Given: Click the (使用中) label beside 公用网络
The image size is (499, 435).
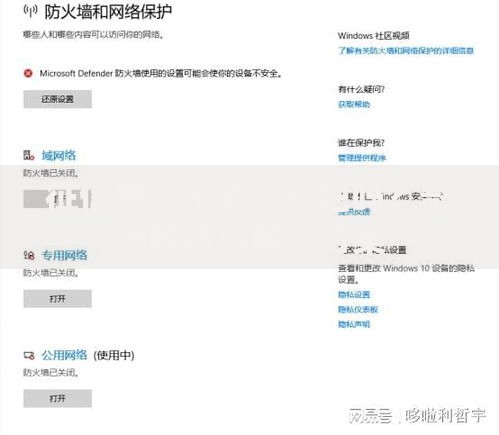Looking at the screenshot, I should coord(114,355).
